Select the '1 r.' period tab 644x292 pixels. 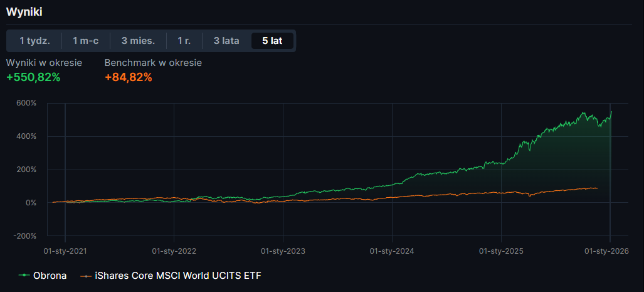coord(184,41)
